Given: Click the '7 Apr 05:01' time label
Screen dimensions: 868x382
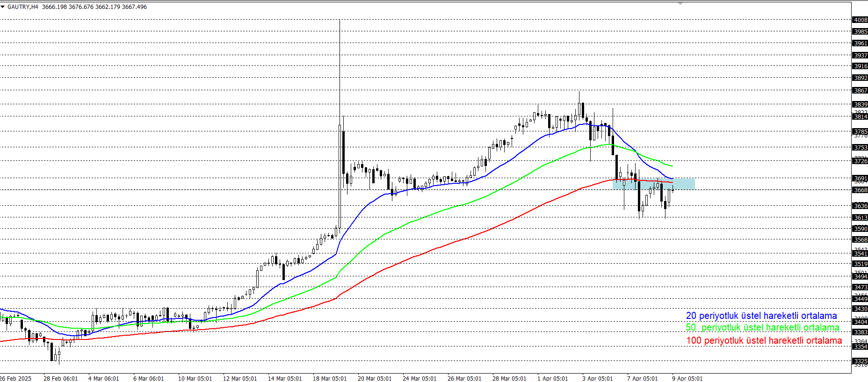Looking at the screenshot, I should (x=643, y=378).
